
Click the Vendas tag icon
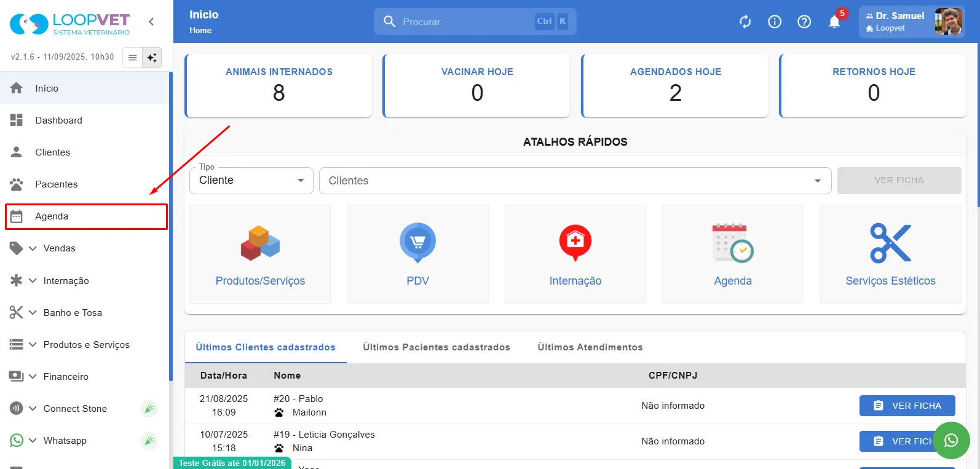pos(17,248)
